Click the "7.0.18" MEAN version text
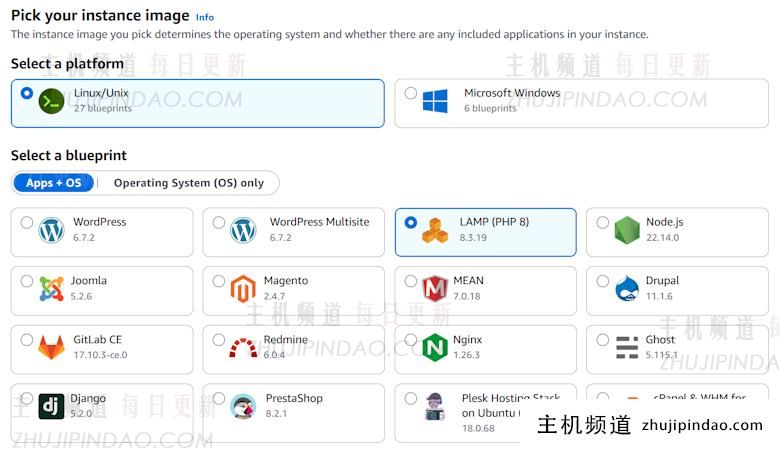The height and width of the screenshot is (449, 780). point(467,296)
